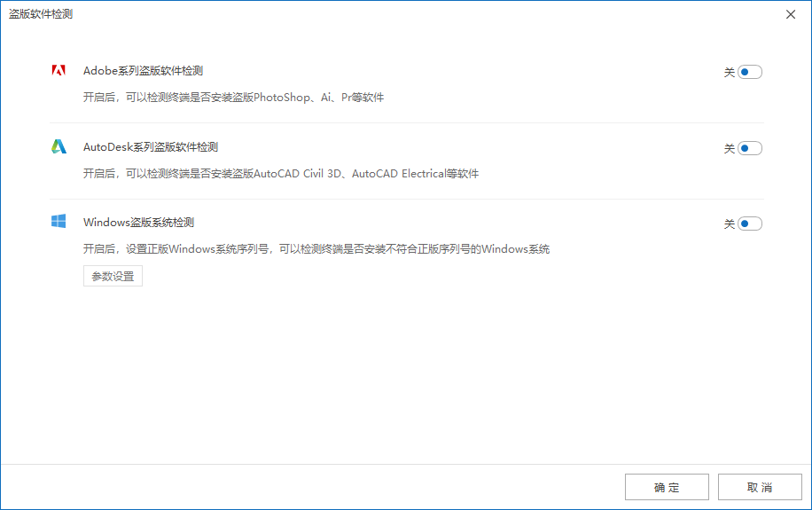812x510 pixels.
Task: Click the AutoCAD Civil 3D description text
Action: [281, 174]
